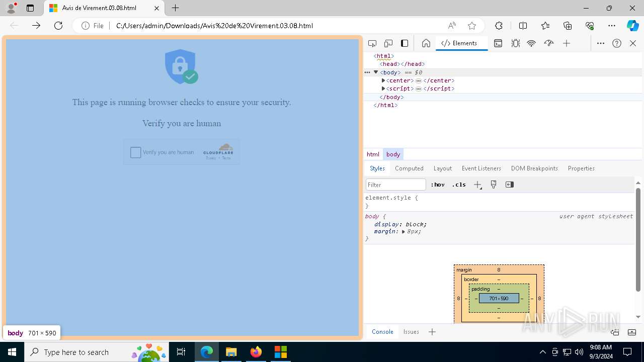The height and width of the screenshot is (362, 644).
Task: Click the browser forward arrow
Action: coord(36,26)
